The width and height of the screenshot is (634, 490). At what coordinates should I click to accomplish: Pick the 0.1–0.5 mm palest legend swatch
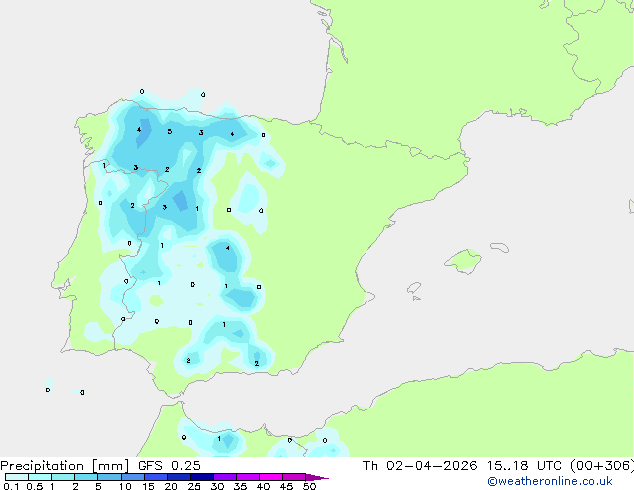(x=17, y=477)
